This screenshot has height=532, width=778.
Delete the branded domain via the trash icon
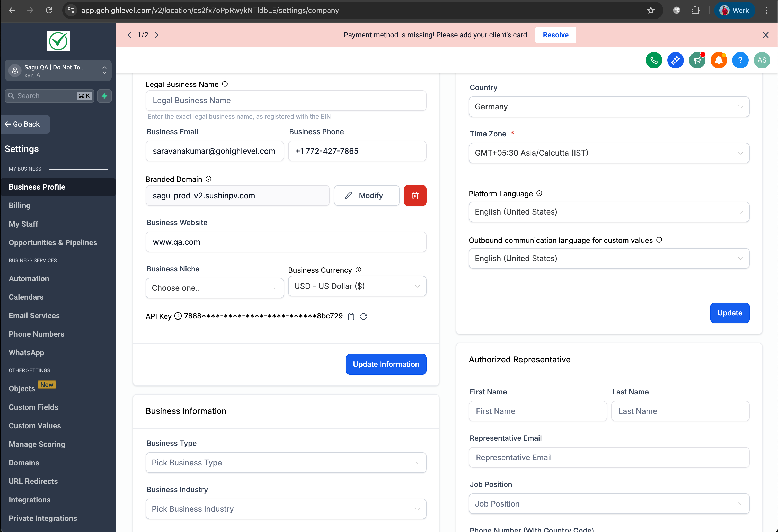[415, 195]
